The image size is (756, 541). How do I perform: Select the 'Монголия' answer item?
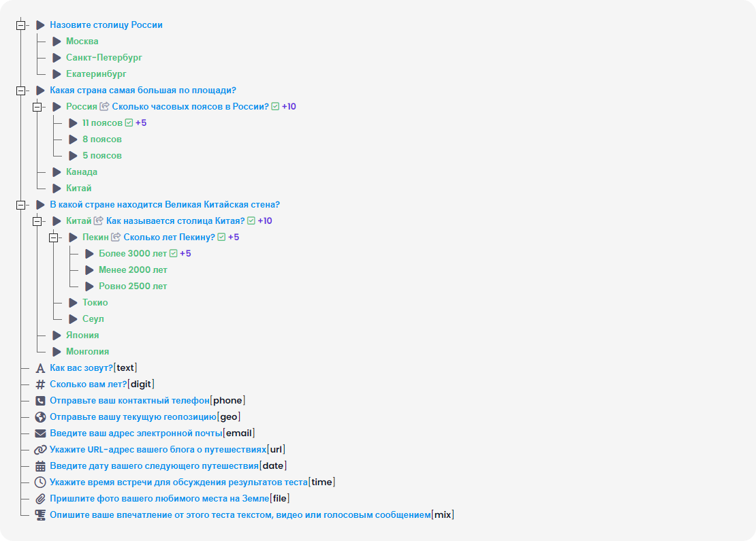[87, 352]
